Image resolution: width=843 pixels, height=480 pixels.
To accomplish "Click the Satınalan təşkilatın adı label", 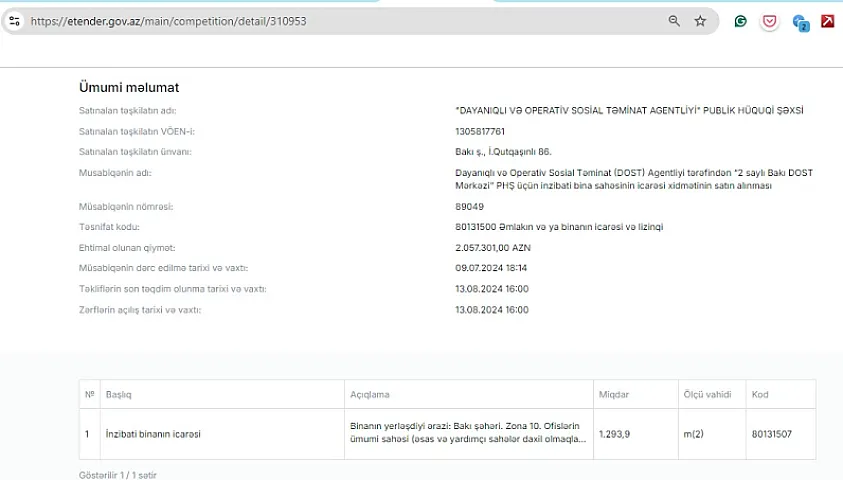I will click(x=127, y=110).
